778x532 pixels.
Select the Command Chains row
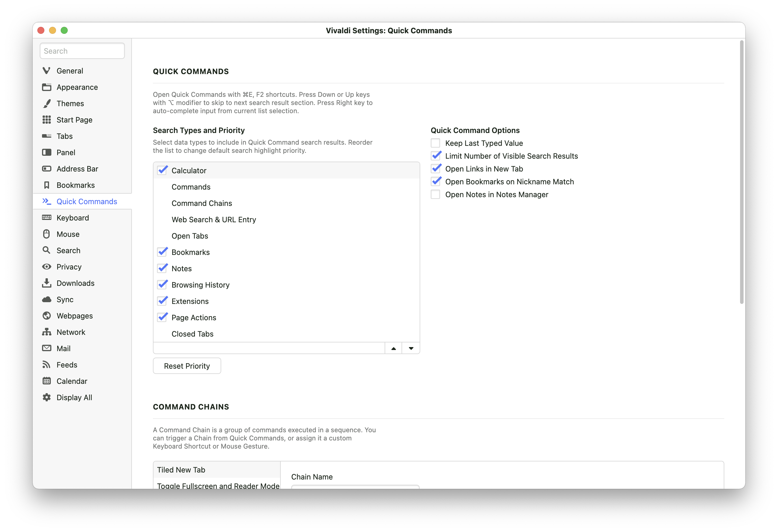[x=286, y=203]
